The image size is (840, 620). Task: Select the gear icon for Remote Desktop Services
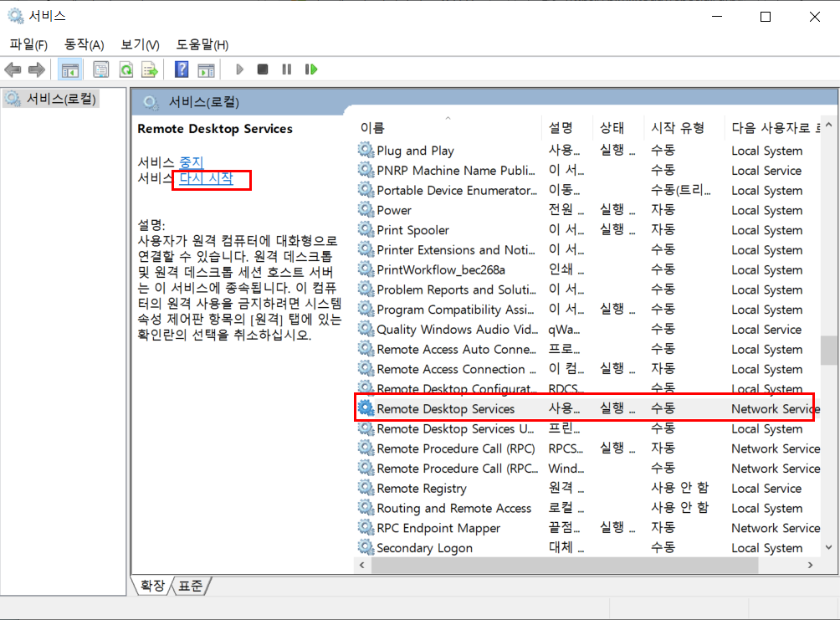366,408
